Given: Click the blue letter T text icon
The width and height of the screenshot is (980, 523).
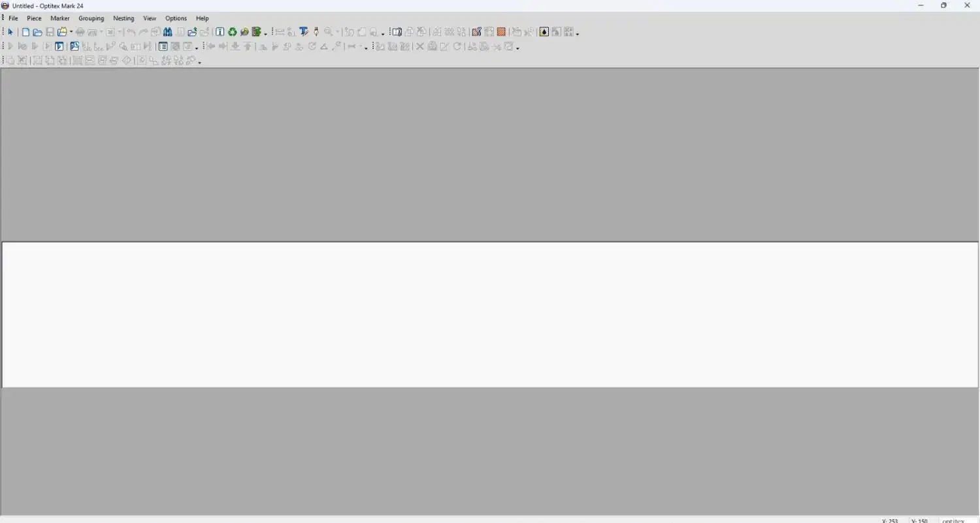Looking at the screenshot, I should click(304, 32).
